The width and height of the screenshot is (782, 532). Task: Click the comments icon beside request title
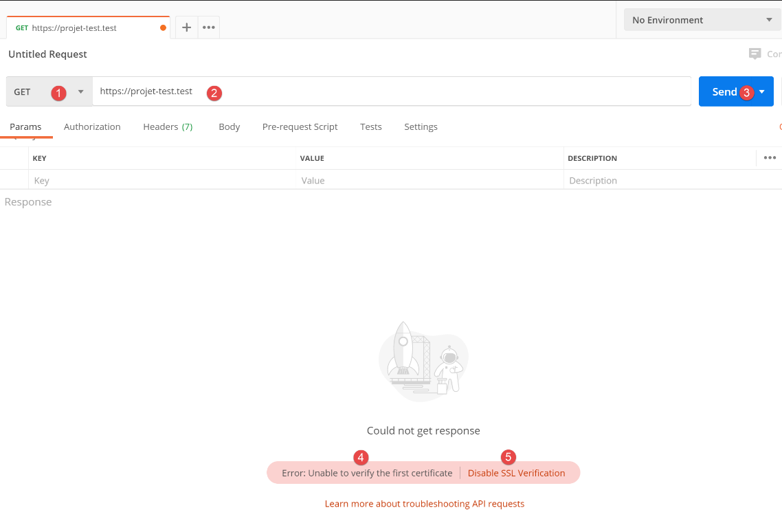click(755, 54)
